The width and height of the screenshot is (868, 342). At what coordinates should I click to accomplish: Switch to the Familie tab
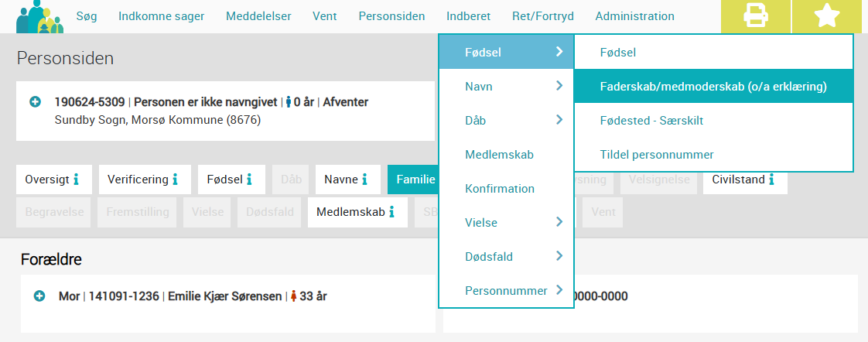coord(413,180)
